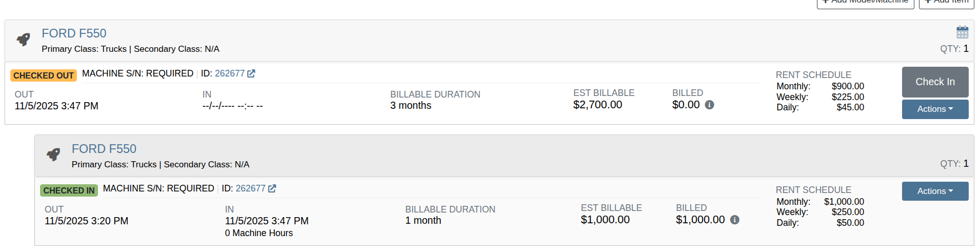This screenshot has height=251, width=980.
Task: Open the second FORD F550 title link
Action: 104,149
